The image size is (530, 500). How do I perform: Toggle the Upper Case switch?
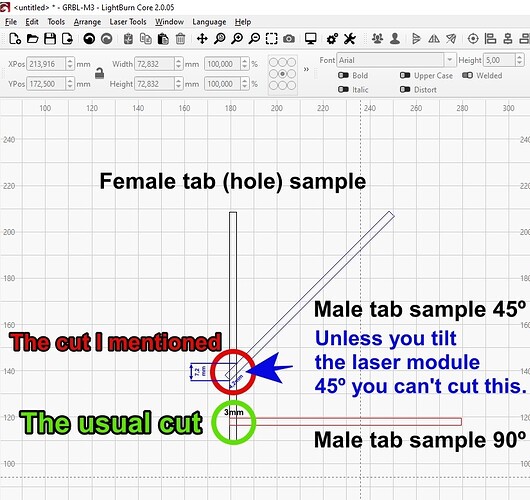pos(405,75)
